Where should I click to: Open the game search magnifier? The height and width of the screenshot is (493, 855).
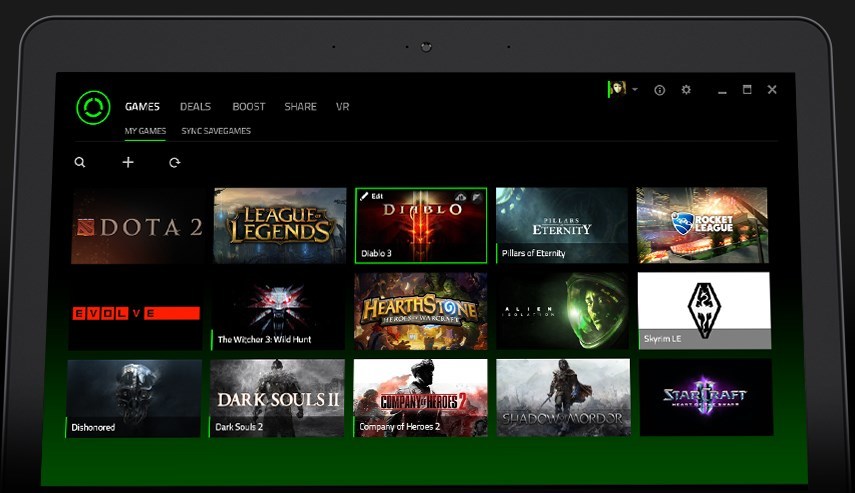pyautogui.click(x=80, y=163)
